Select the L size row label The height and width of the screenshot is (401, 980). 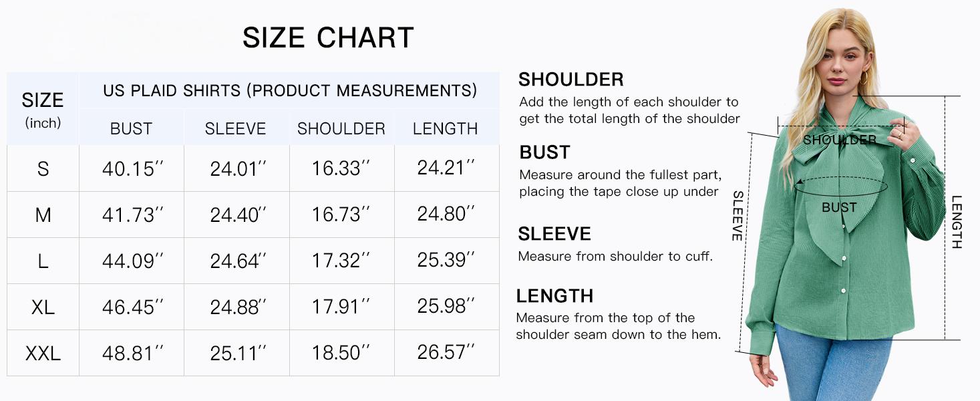pos(43,261)
